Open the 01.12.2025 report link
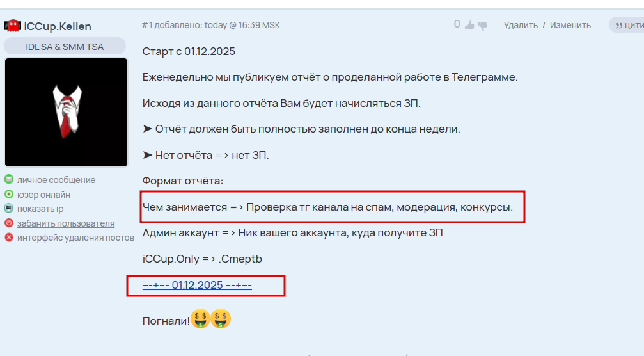 (197, 285)
